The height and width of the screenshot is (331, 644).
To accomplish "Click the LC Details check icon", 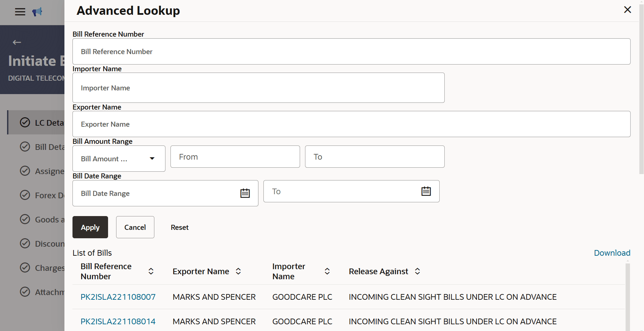I will point(25,122).
